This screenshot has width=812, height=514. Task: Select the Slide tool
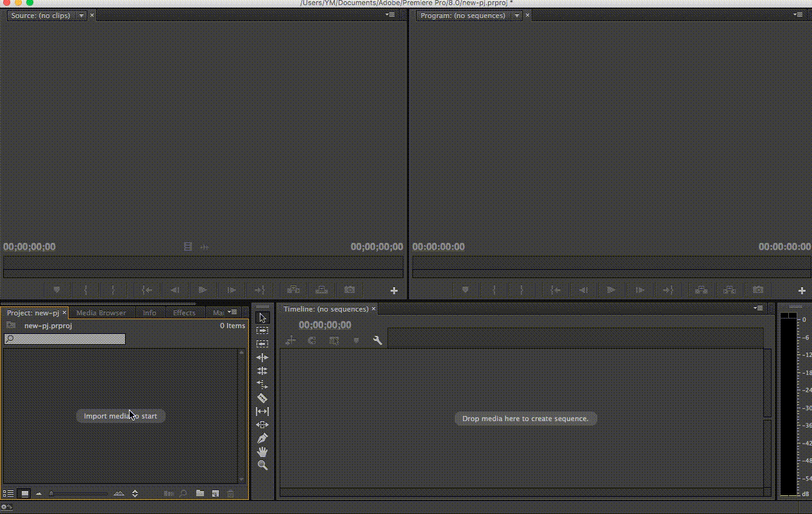point(262,425)
